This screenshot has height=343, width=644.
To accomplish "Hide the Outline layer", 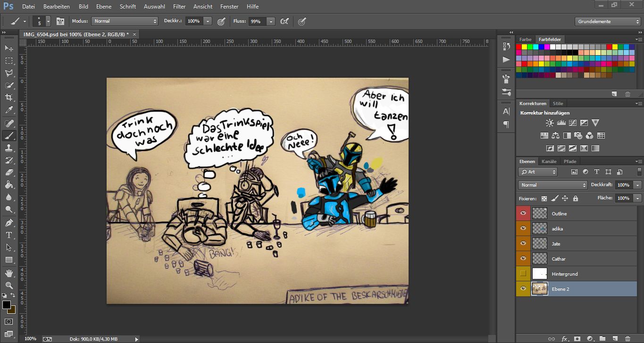I will pyautogui.click(x=523, y=213).
